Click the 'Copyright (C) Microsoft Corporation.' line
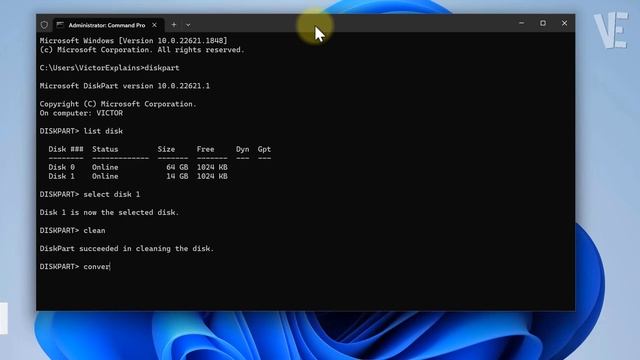The width and height of the screenshot is (640, 360). [118, 104]
